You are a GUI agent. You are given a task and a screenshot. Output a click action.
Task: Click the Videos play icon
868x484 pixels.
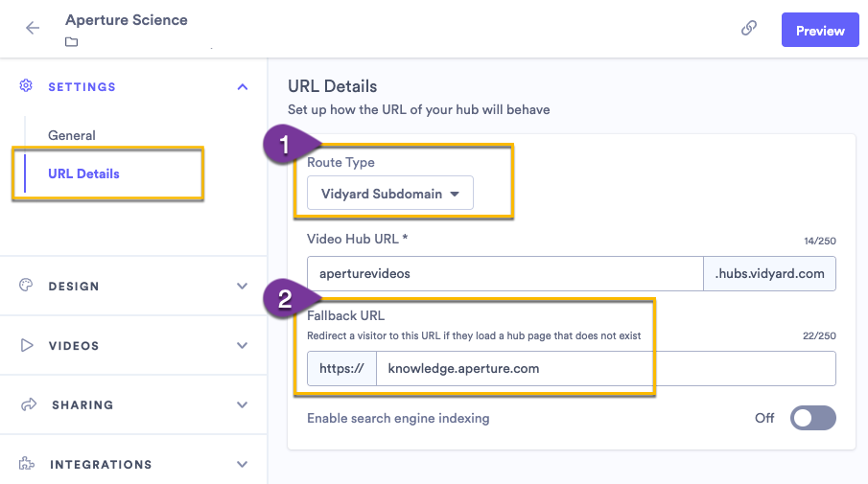(26, 345)
